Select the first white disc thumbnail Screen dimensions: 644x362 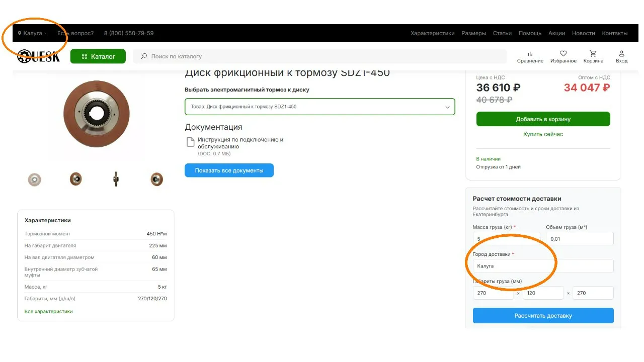(x=34, y=179)
